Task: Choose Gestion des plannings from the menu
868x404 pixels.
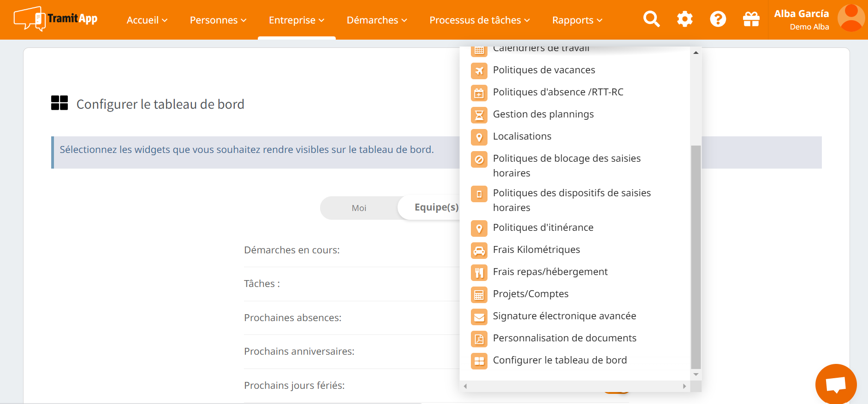Action: pos(543,114)
